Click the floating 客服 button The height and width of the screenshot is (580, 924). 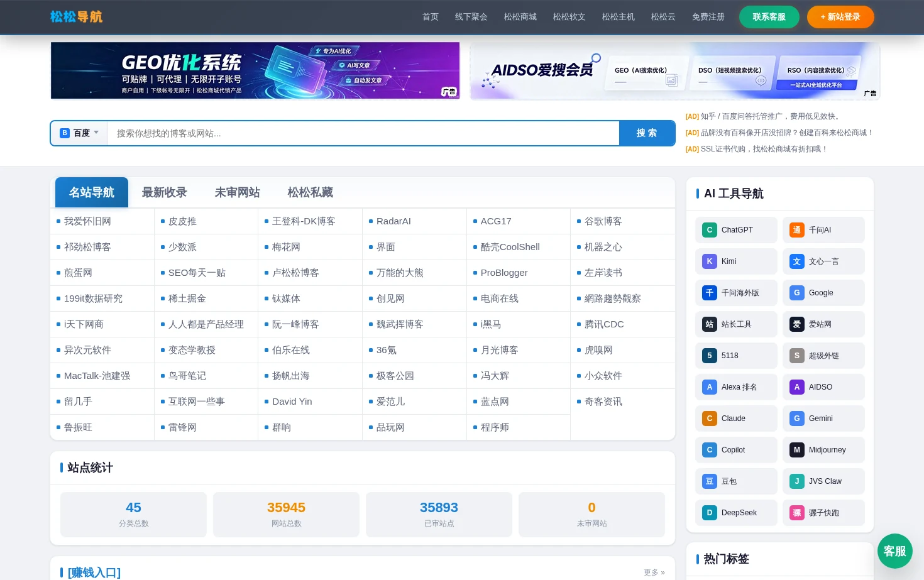coord(895,551)
